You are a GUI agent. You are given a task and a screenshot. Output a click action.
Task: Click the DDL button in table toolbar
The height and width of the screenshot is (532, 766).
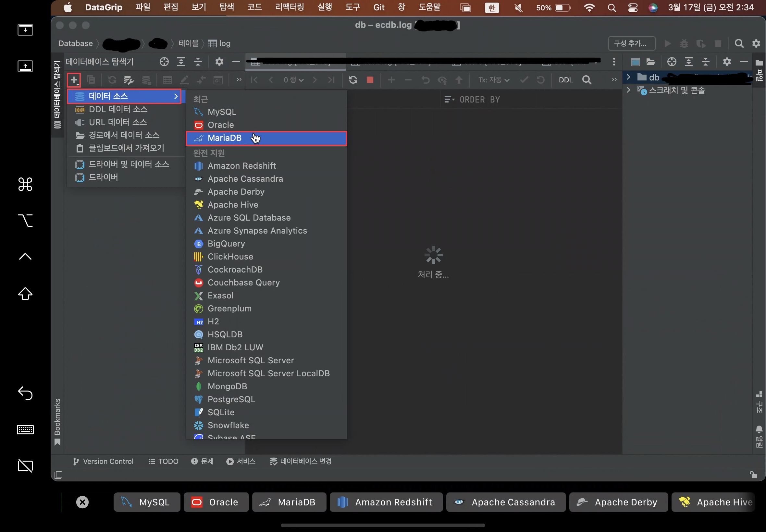pyautogui.click(x=566, y=80)
